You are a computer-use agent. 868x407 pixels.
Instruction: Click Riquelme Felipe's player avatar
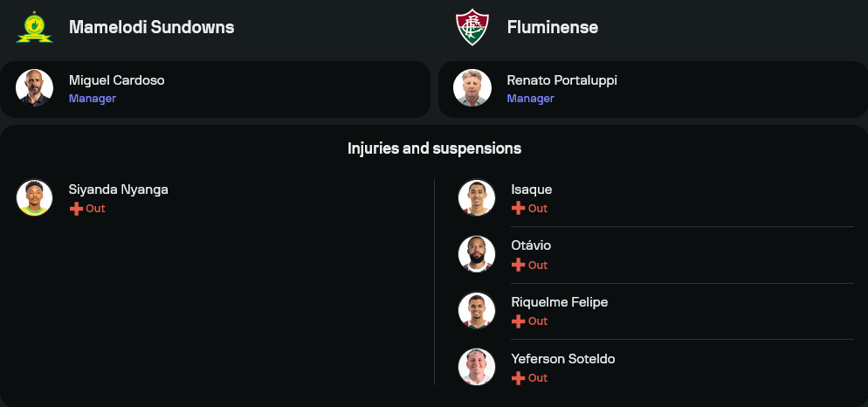[x=477, y=311]
